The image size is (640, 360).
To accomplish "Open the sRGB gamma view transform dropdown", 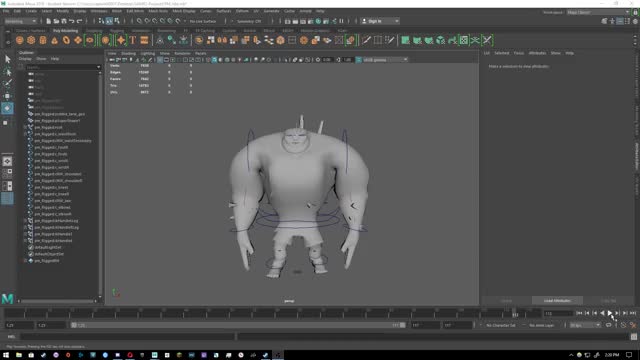I will pos(384,60).
